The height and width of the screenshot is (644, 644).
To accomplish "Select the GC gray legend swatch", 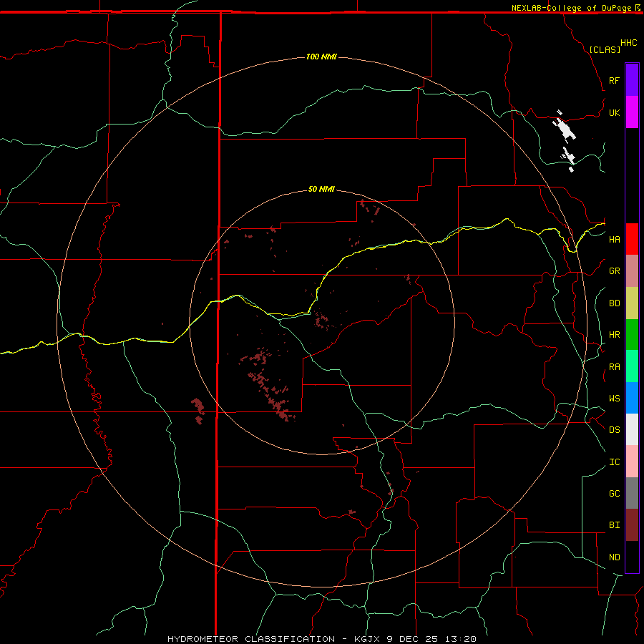I will pyautogui.click(x=632, y=493).
